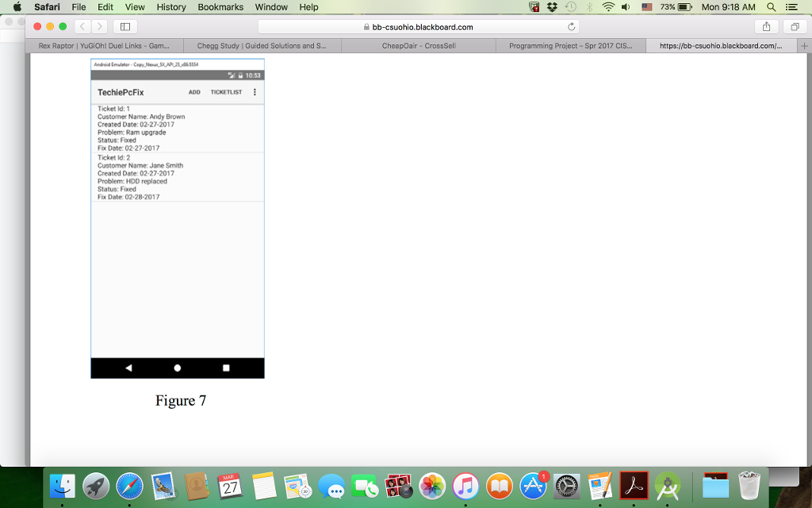Viewport: 812px width, 508px height.
Task: Open the overflow menu in TechiePcFix
Action: 255,91
